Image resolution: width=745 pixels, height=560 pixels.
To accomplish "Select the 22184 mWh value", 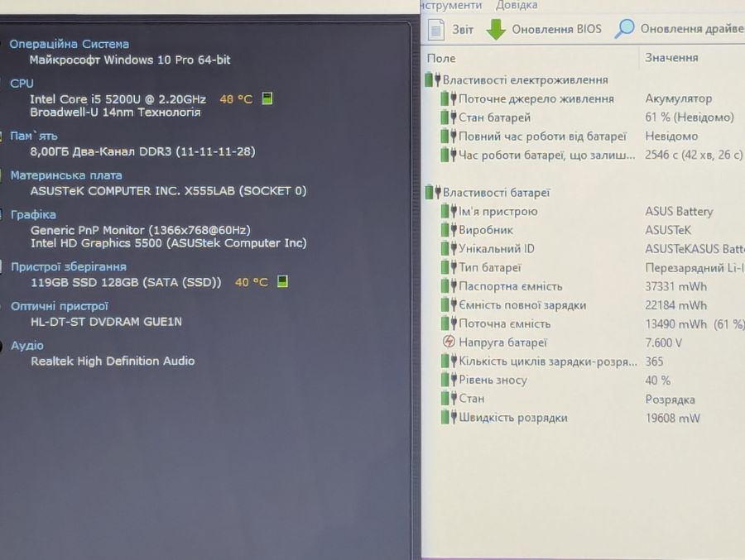I will click(675, 305).
